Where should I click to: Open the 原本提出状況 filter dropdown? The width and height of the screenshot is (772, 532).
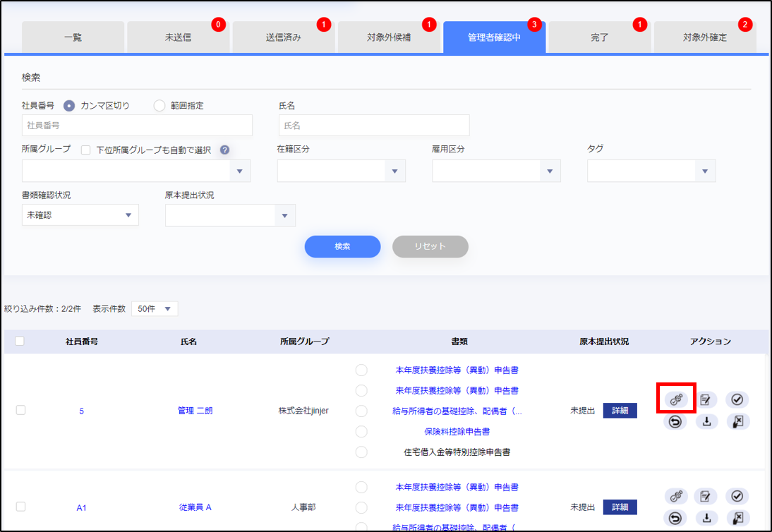(231, 215)
